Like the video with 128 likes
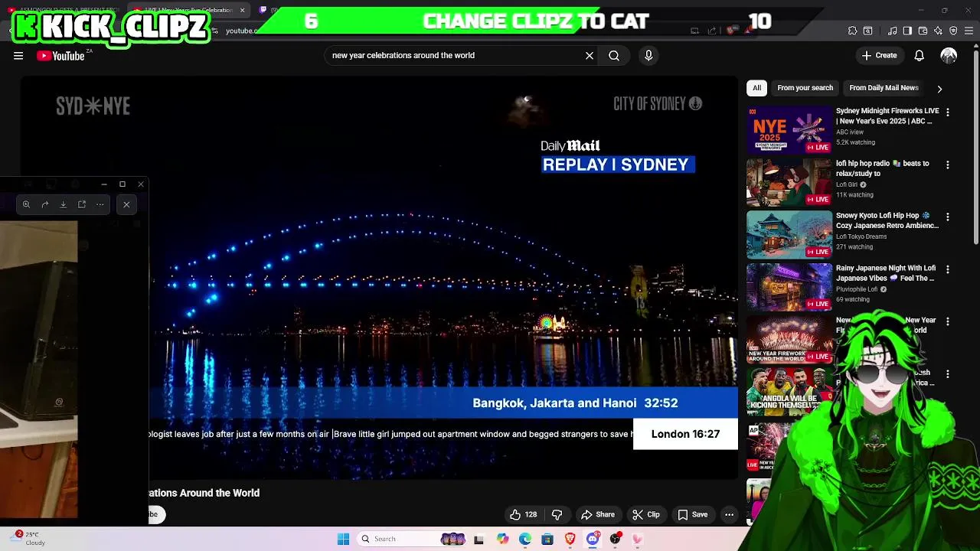The image size is (980, 551). click(x=524, y=514)
